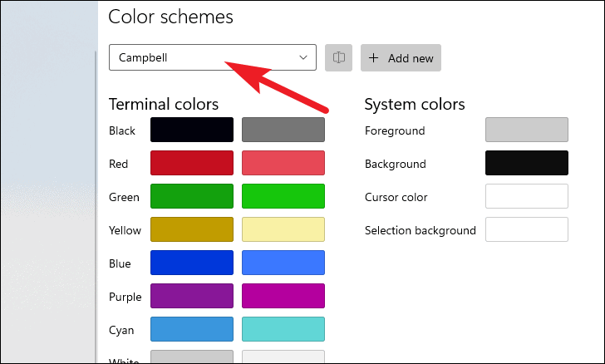Pick the dark Black color swatch
605x364 pixels.
[x=192, y=130]
